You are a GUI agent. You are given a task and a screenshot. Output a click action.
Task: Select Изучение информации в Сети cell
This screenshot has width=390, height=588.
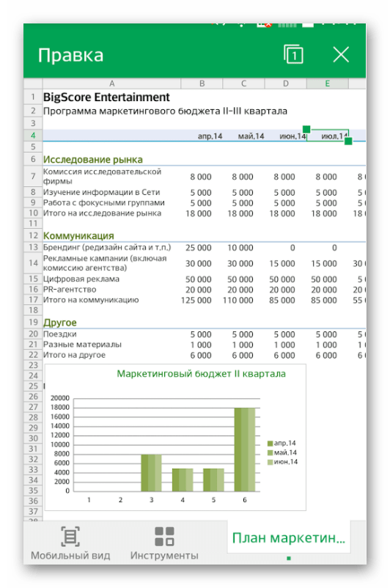click(x=102, y=192)
